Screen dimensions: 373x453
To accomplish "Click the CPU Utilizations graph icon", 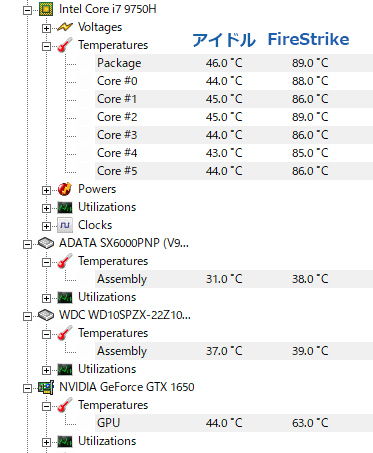I will click(65, 207).
